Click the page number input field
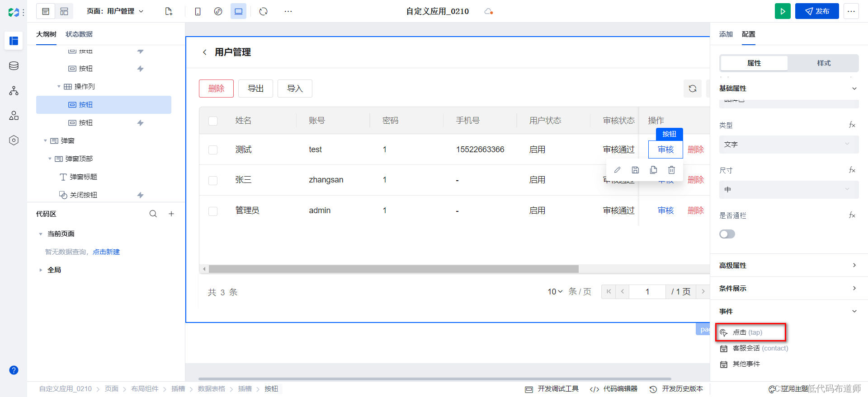Image resolution: width=868 pixels, height=397 pixels. (647, 292)
